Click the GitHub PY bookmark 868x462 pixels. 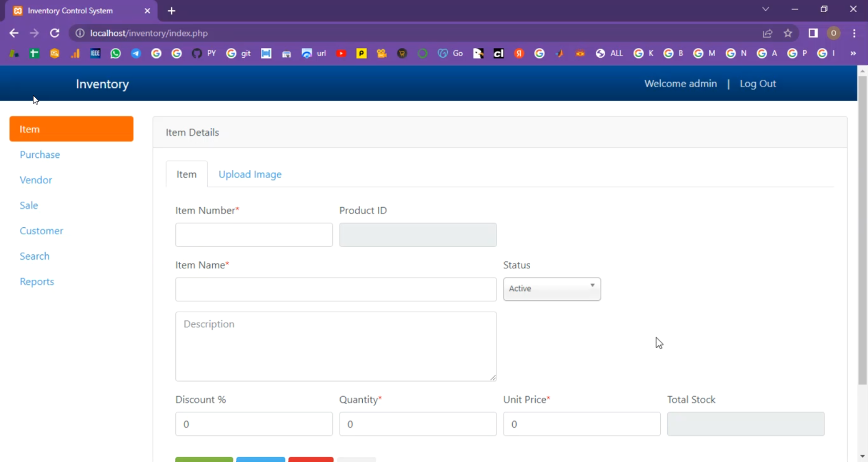pos(203,53)
